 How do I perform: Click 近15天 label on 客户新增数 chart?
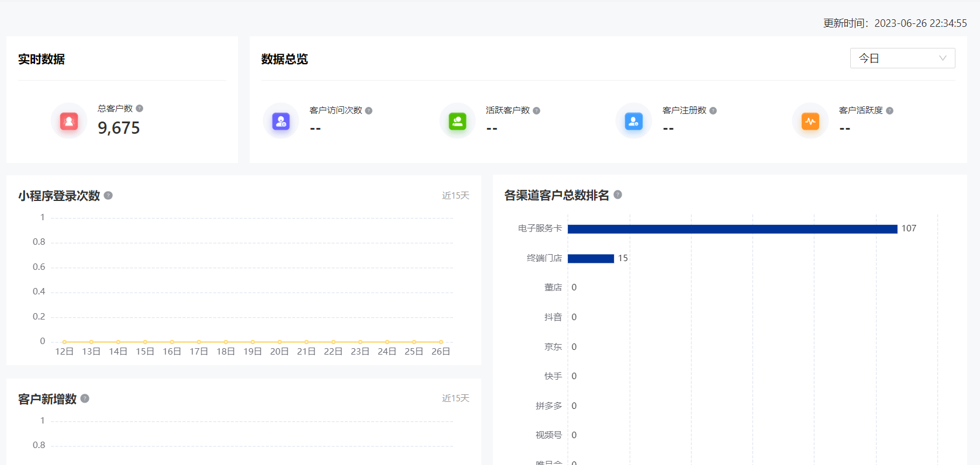coord(456,398)
